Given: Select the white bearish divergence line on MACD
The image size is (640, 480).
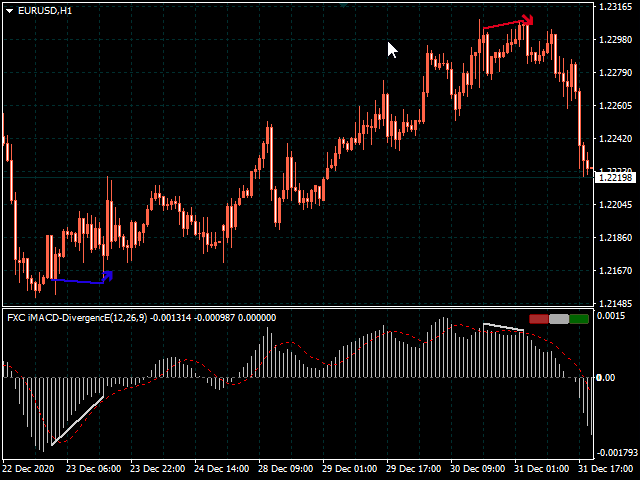Looking at the screenshot, I should 503,327.
